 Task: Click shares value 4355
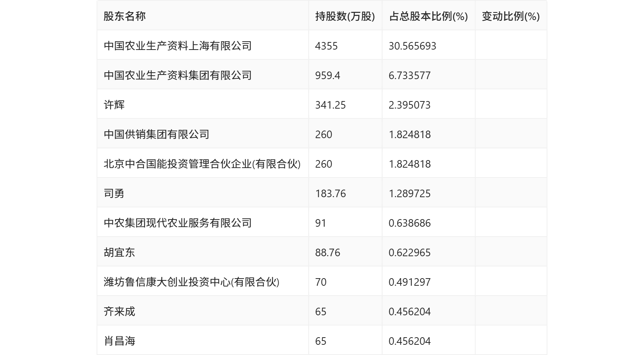[x=326, y=46]
